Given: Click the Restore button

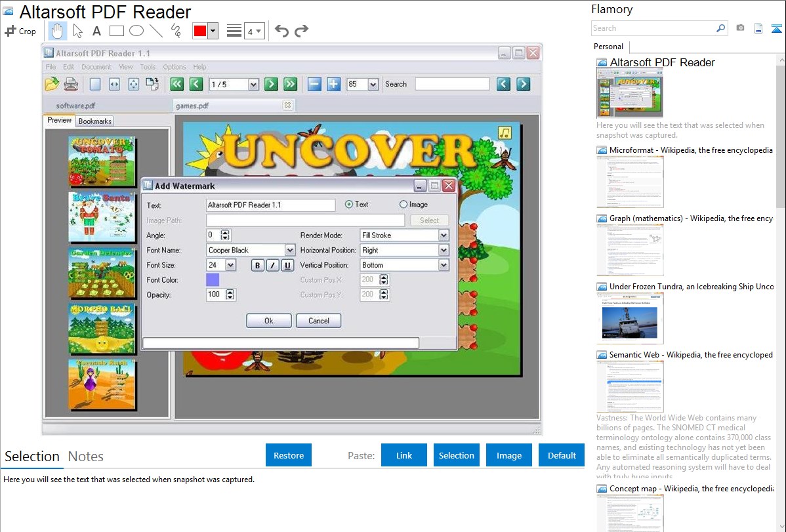Looking at the screenshot, I should click(289, 455).
